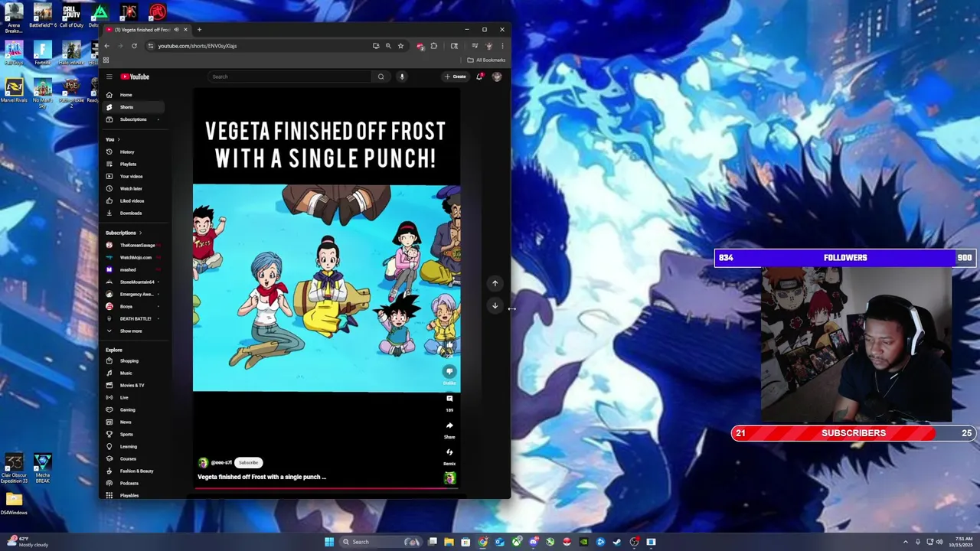Open the Short's sound thumbnail
The width and height of the screenshot is (980, 551).
coord(449,478)
